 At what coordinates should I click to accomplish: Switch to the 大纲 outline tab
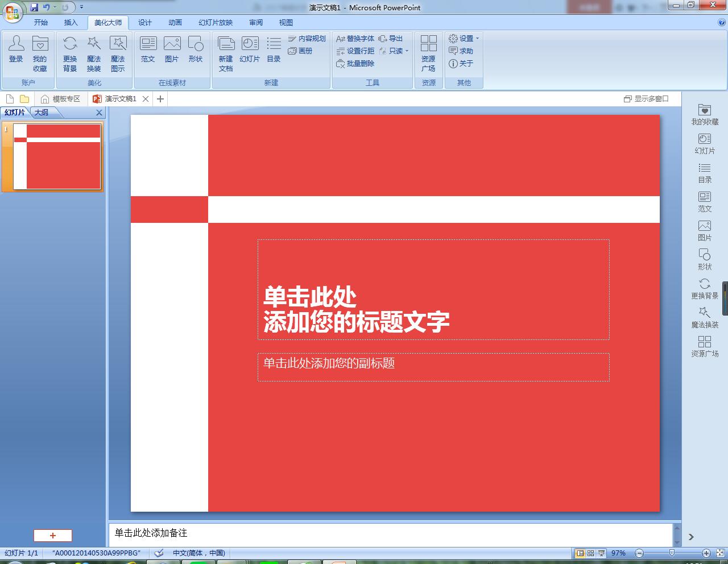(x=42, y=113)
